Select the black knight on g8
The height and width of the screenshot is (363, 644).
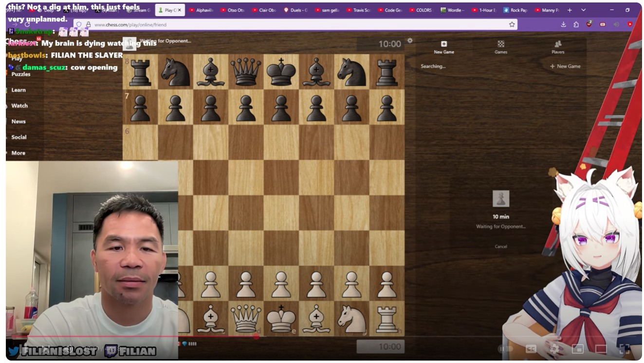point(351,72)
